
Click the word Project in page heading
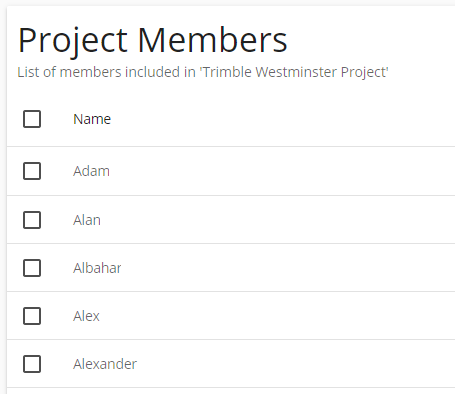click(x=73, y=41)
